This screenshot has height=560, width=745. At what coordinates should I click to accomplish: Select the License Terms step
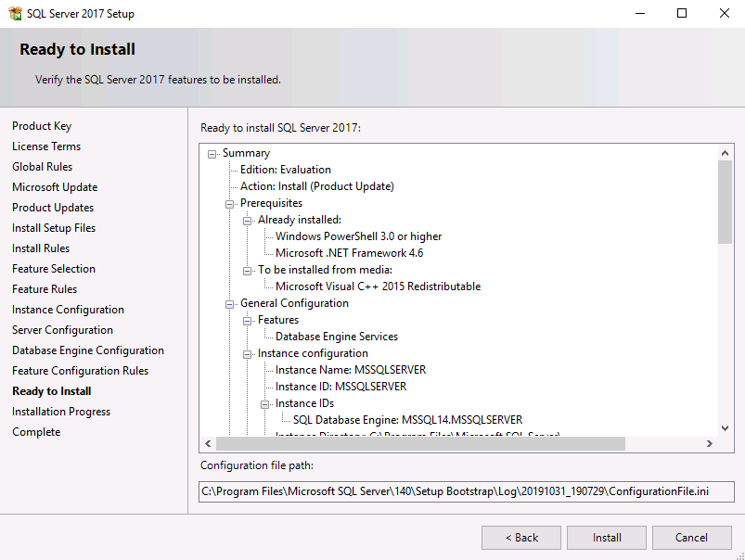[46, 146]
